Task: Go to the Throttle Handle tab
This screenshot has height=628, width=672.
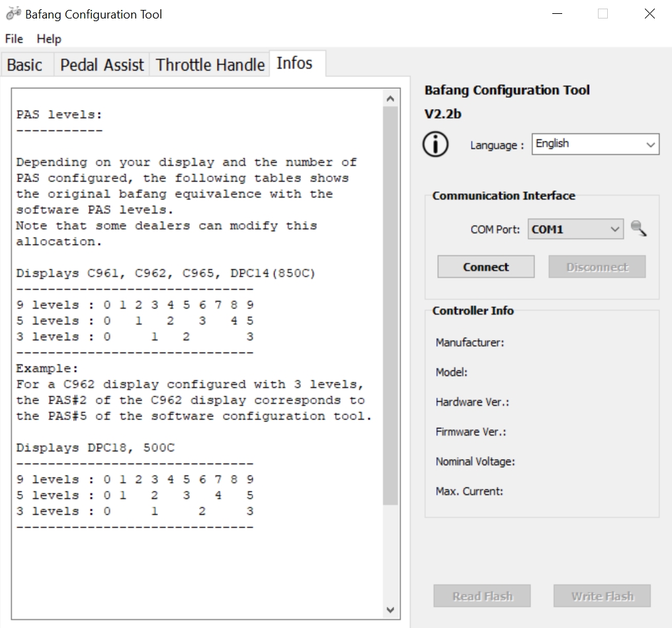Action: coord(210,65)
